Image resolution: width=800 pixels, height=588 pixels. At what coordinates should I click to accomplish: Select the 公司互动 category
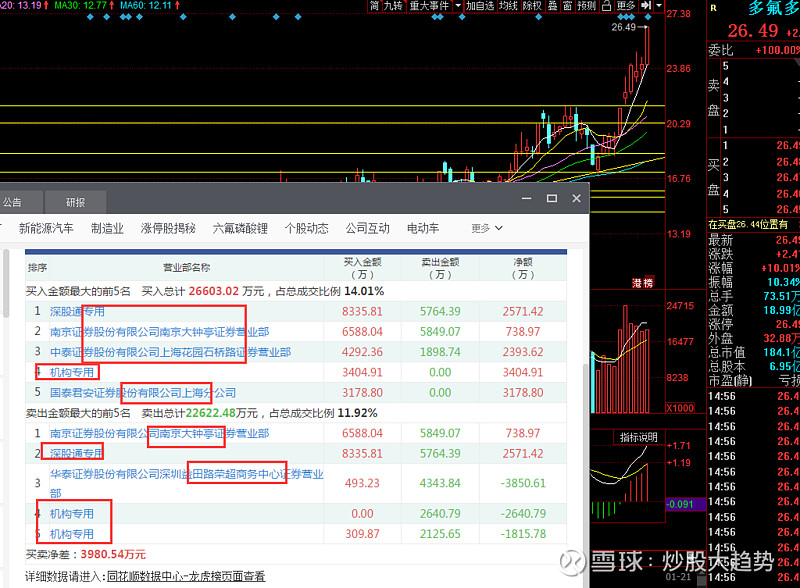(x=367, y=228)
